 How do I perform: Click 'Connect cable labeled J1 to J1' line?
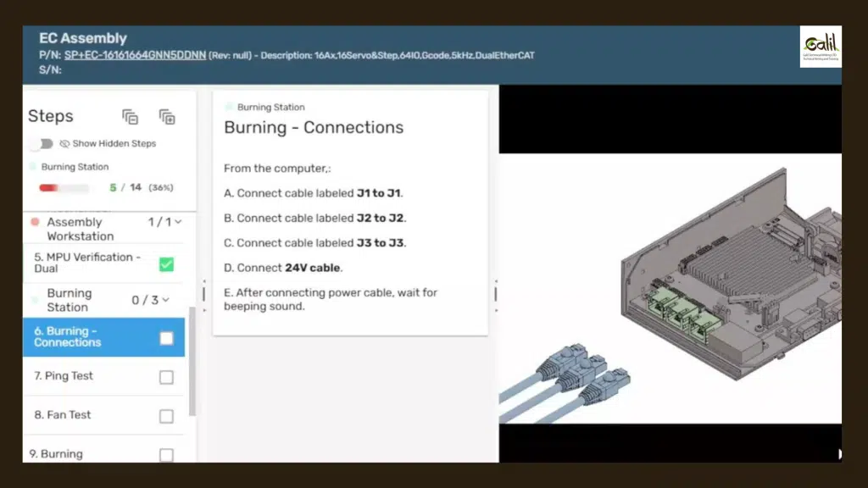[314, 193]
